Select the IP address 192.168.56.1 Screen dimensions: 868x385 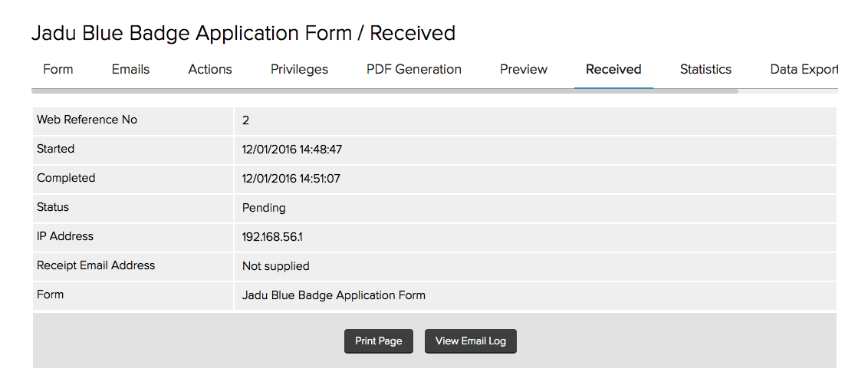[272, 237]
